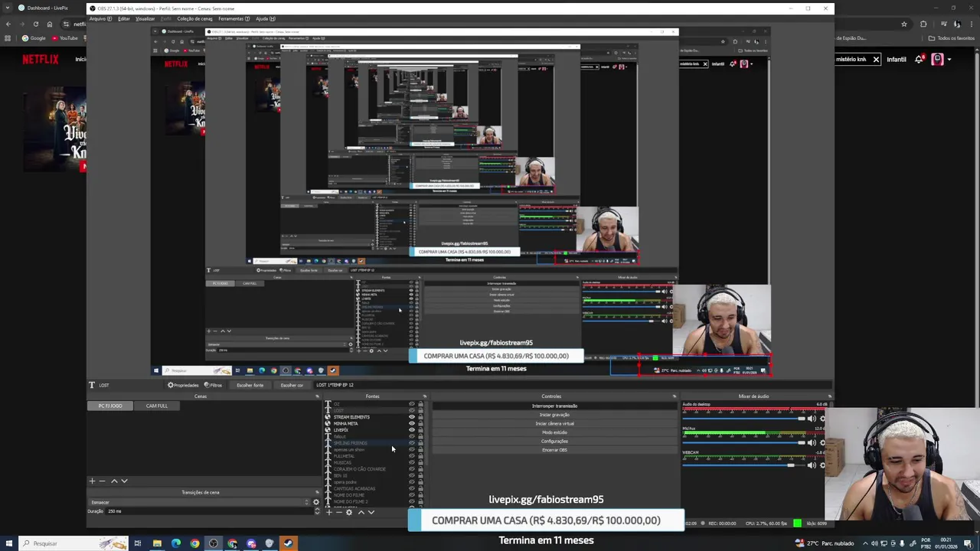This screenshot has width=980, height=551.
Task: Click Interromper transmissão button
Action: point(554,406)
